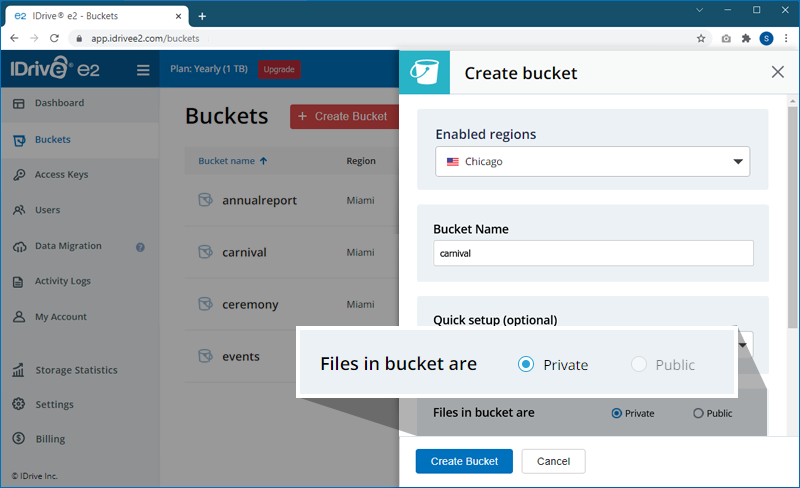The width and height of the screenshot is (800, 488).
Task: Click the Cancel button
Action: (553, 461)
